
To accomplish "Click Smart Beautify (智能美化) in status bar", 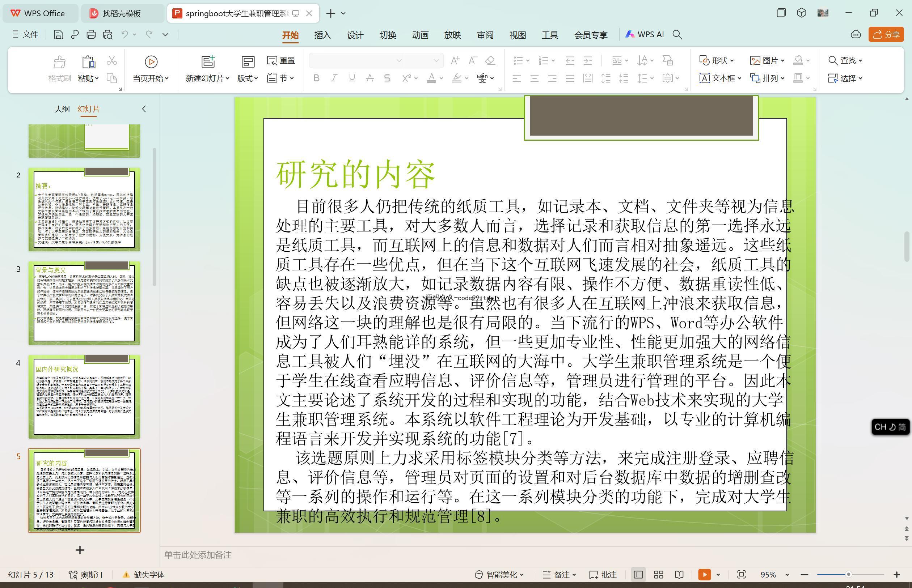I will (x=499, y=575).
